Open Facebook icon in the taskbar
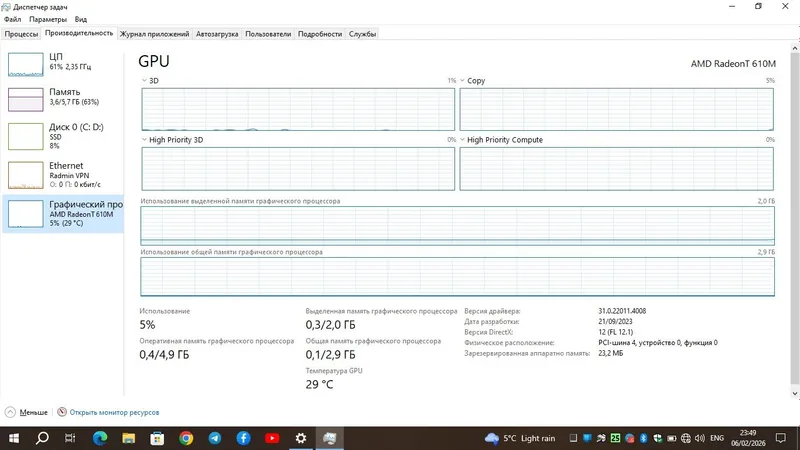This screenshot has width=800, height=450. [243, 438]
